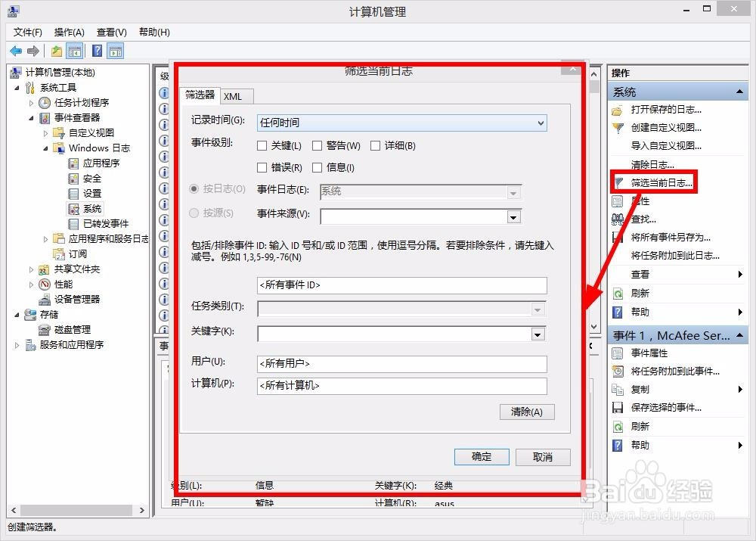Click 刷新 icon under 系统 section
The height and width of the screenshot is (541, 756).
point(617,294)
